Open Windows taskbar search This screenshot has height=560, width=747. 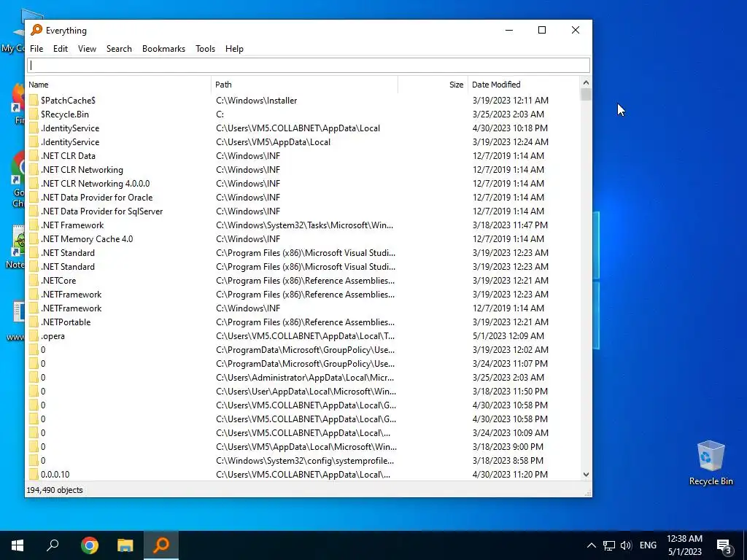pos(53,545)
